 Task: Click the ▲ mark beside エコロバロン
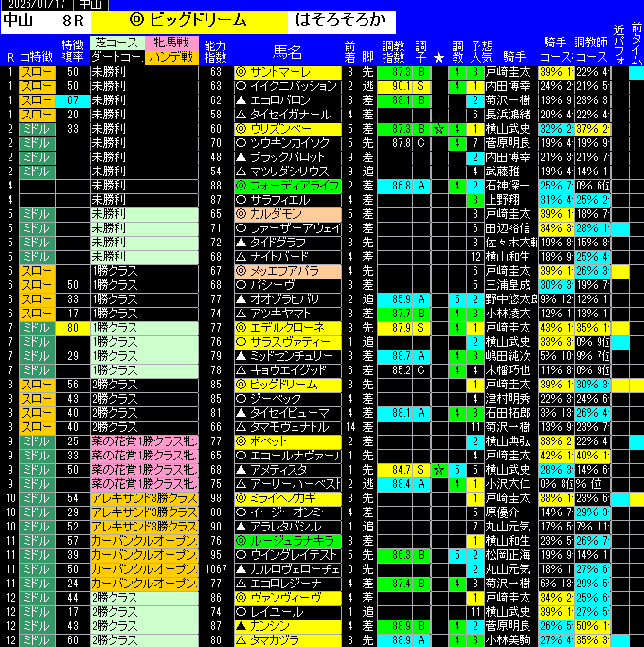pos(241,100)
